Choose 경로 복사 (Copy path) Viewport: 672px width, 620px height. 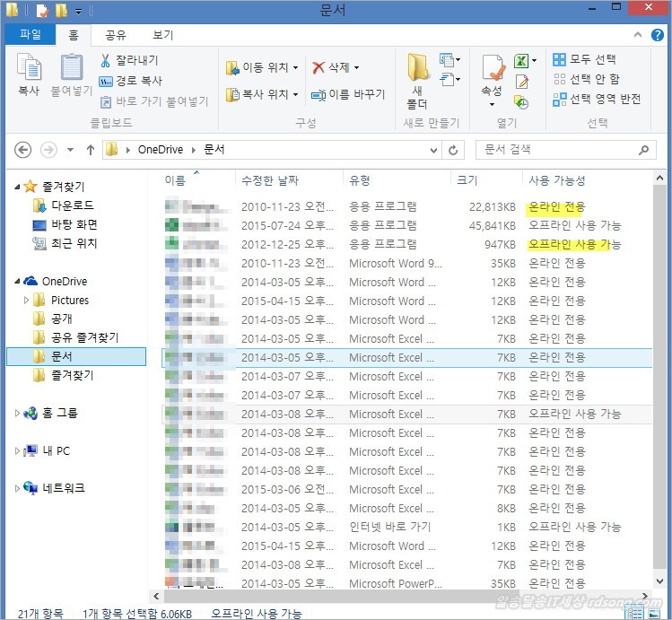pos(130,81)
